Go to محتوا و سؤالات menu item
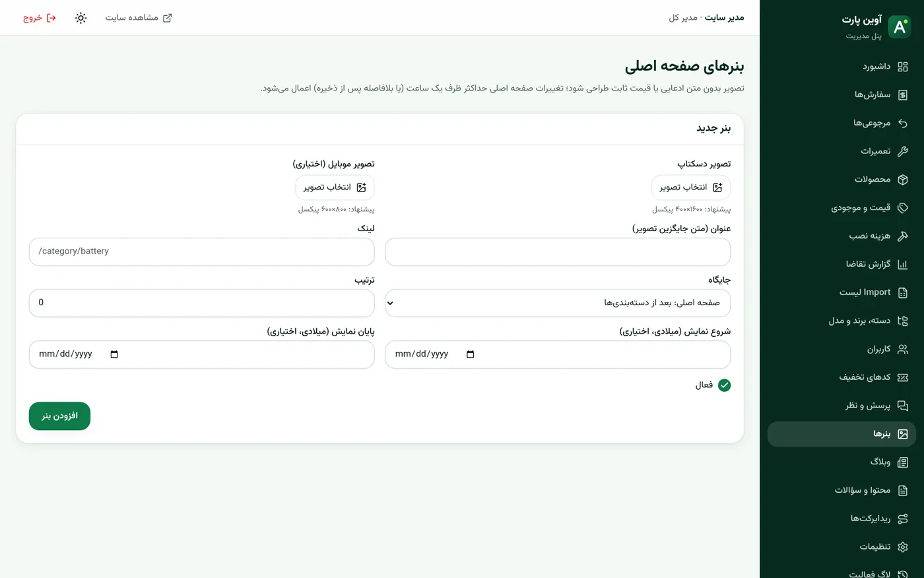 click(x=841, y=490)
